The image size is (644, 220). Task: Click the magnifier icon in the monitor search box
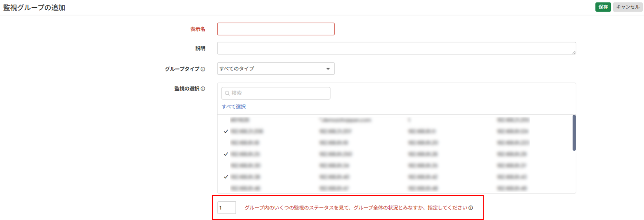pos(227,93)
